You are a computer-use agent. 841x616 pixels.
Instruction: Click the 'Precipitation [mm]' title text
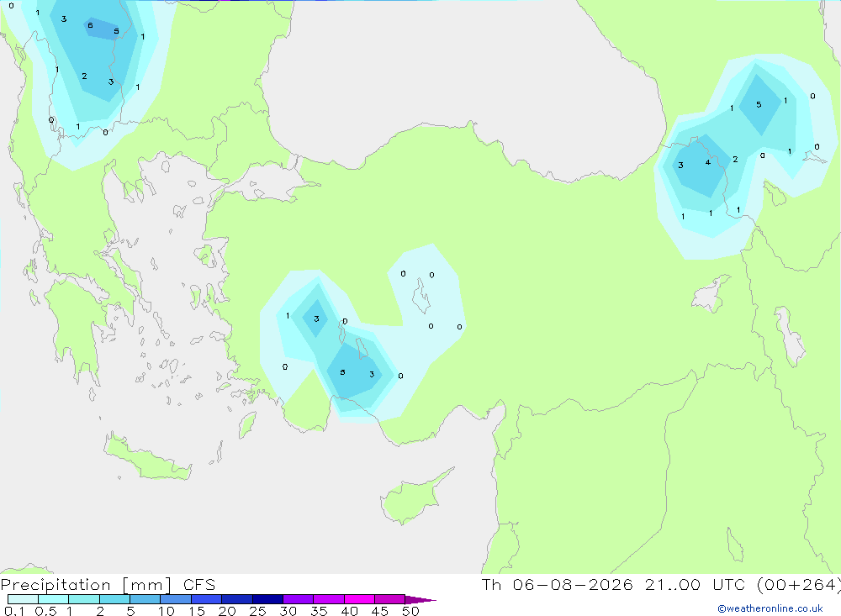tap(86, 585)
